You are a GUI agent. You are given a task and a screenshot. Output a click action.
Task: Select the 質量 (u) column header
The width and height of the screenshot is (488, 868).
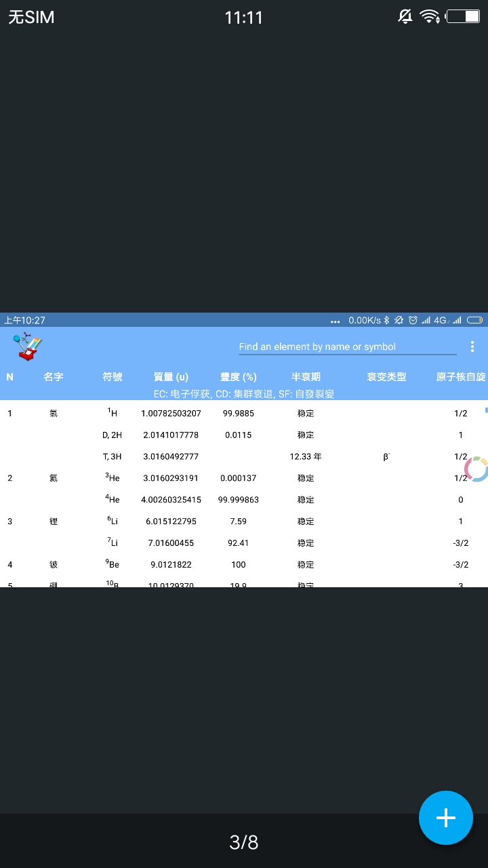pyautogui.click(x=171, y=377)
